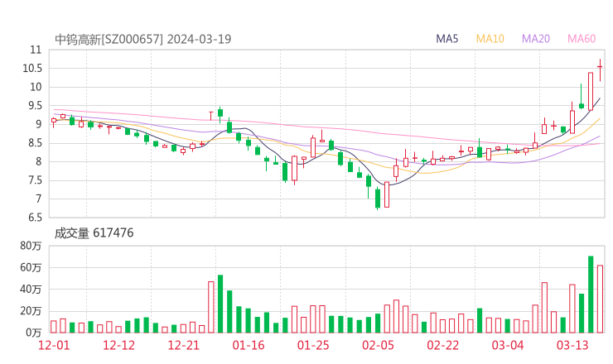
Task: Click the 02-22 date axis label
Action: point(442,345)
